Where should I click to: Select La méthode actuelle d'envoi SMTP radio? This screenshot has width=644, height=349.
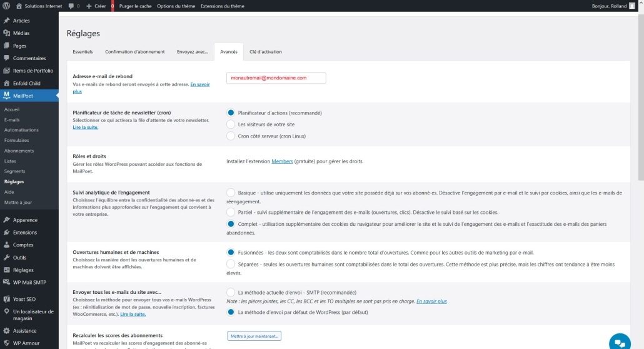coord(231,292)
